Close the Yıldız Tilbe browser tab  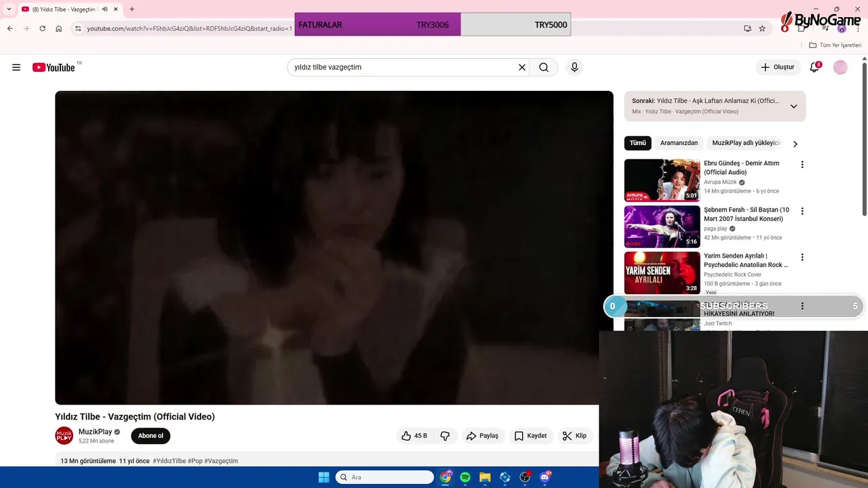coord(116,9)
